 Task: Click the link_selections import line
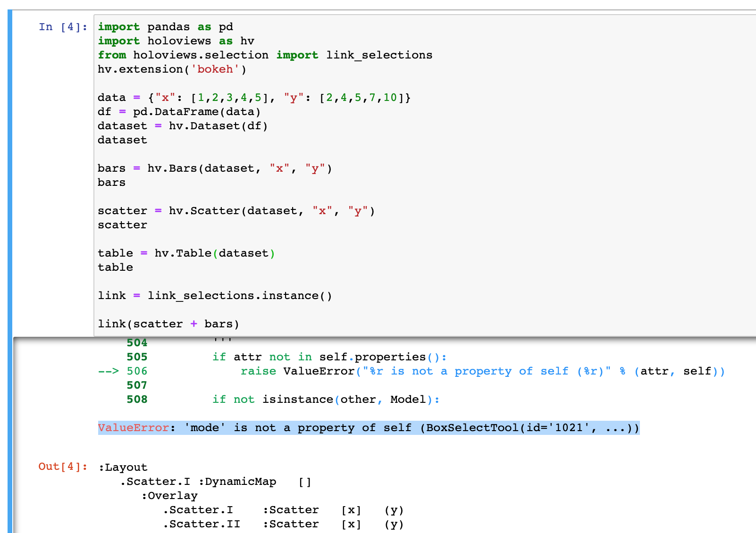coord(265,55)
